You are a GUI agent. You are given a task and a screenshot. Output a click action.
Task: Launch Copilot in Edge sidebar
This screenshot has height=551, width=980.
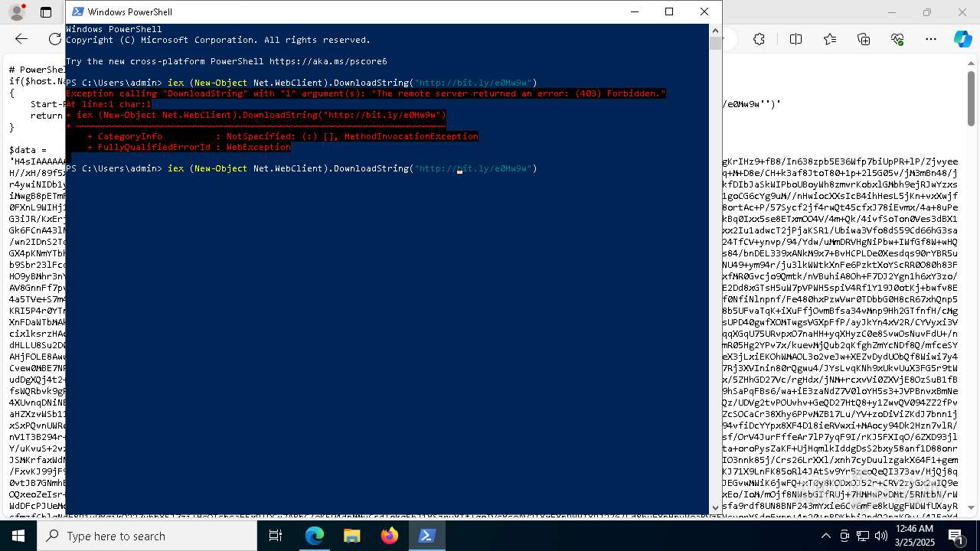[x=963, y=39]
